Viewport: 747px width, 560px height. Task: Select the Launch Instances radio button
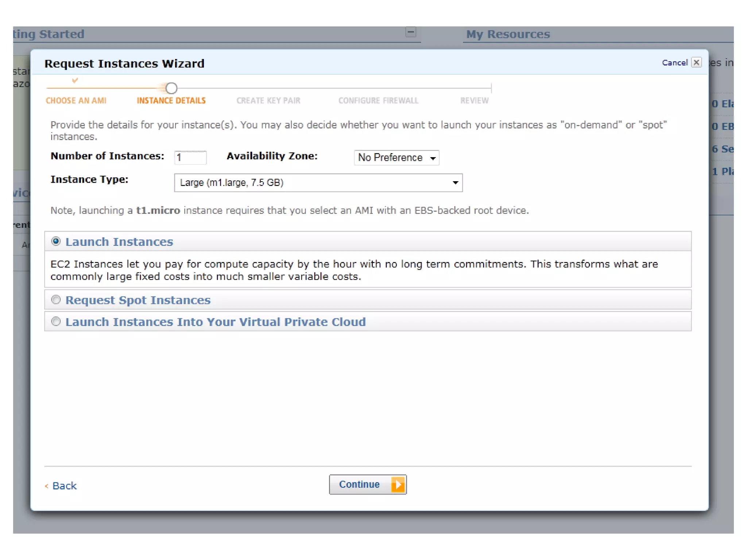tap(56, 241)
